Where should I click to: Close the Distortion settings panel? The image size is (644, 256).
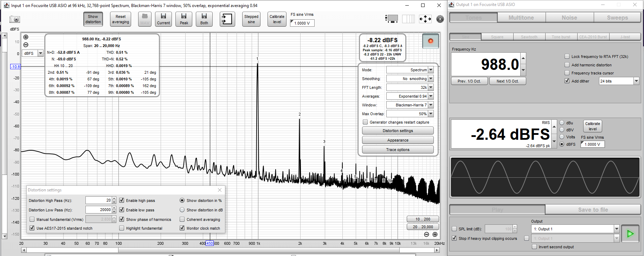tap(220, 190)
